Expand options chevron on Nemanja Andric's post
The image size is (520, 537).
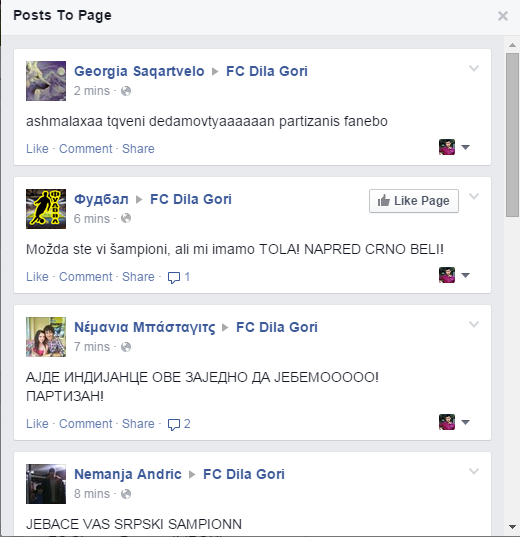[x=474, y=471]
